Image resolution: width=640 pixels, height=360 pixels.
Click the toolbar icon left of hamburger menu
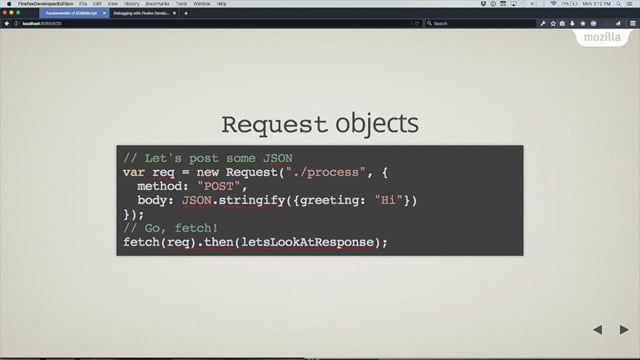pyautogui.click(x=618, y=24)
